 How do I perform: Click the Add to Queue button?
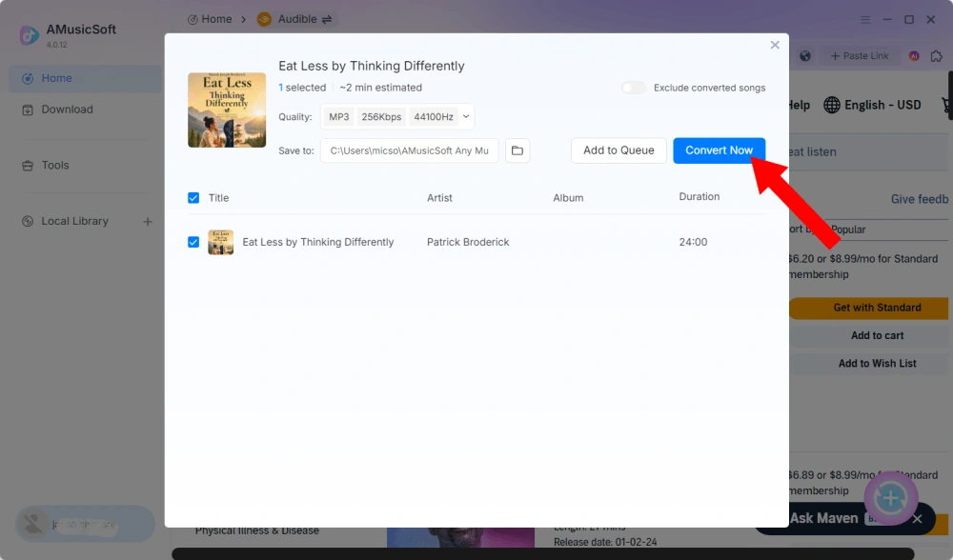[x=618, y=150]
